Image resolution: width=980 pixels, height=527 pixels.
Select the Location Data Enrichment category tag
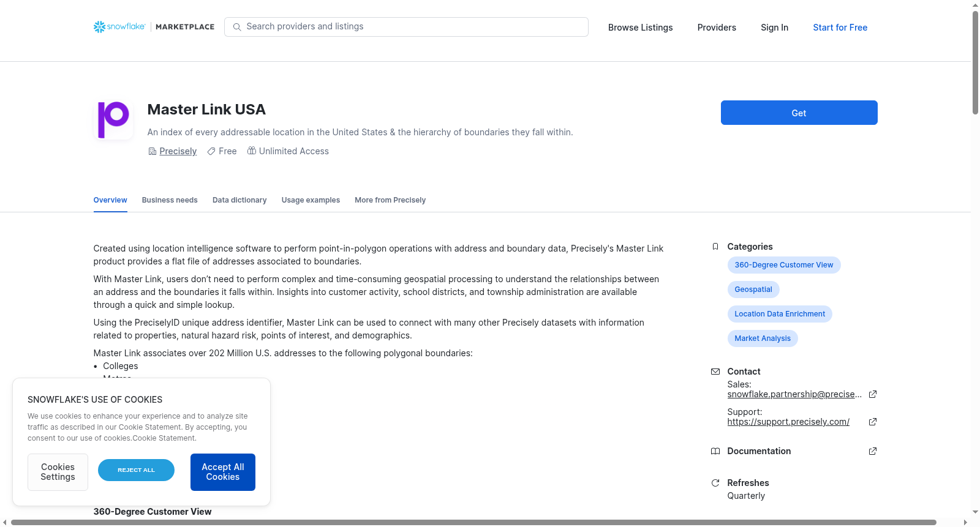click(x=780, y=314)
